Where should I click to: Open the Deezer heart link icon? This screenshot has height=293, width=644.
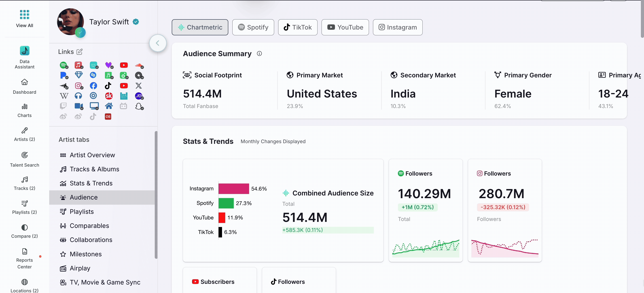tap(109, 65)
